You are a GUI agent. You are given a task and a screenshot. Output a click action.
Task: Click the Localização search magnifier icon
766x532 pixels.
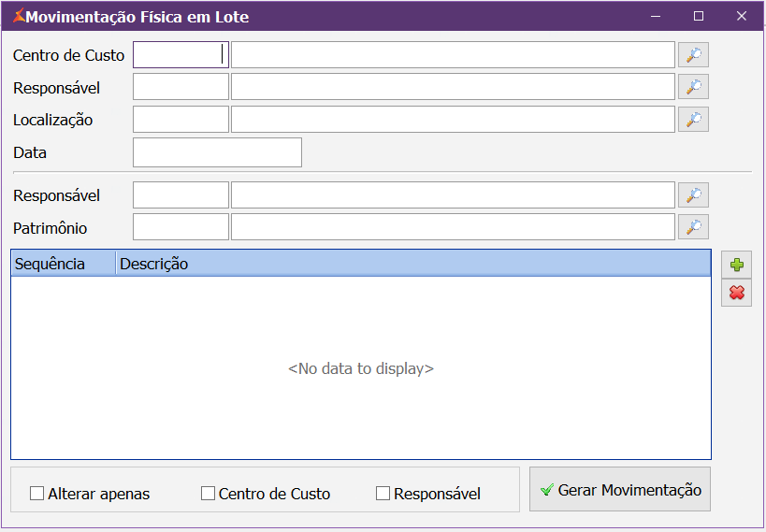(x=693, y=120)
